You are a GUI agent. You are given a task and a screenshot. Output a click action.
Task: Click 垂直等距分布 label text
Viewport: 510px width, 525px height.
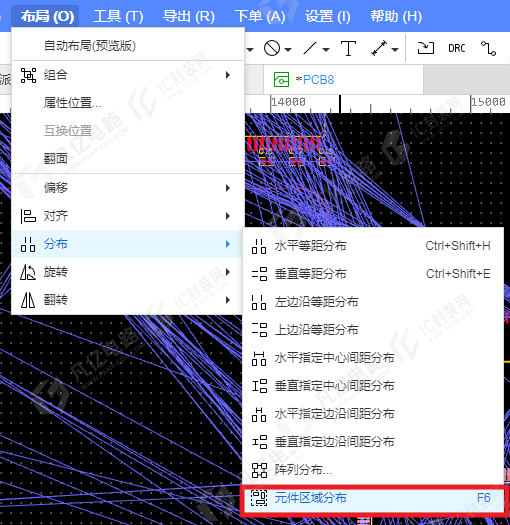pos(310,274)
